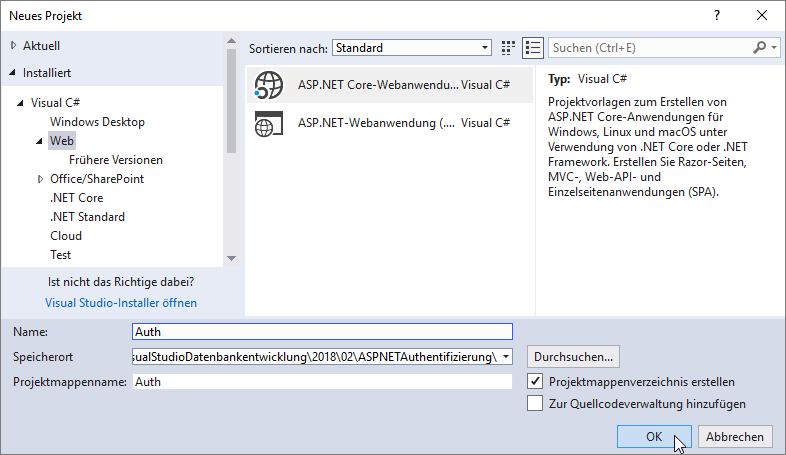
Task: Expand the Aktuell section
Action: 14,46
